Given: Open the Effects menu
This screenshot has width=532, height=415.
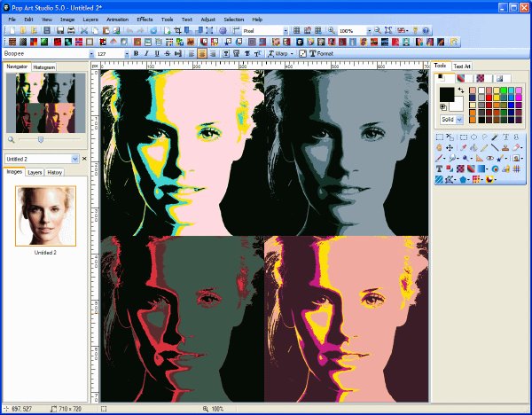Looking at the screenshot, I should (145, 20).
